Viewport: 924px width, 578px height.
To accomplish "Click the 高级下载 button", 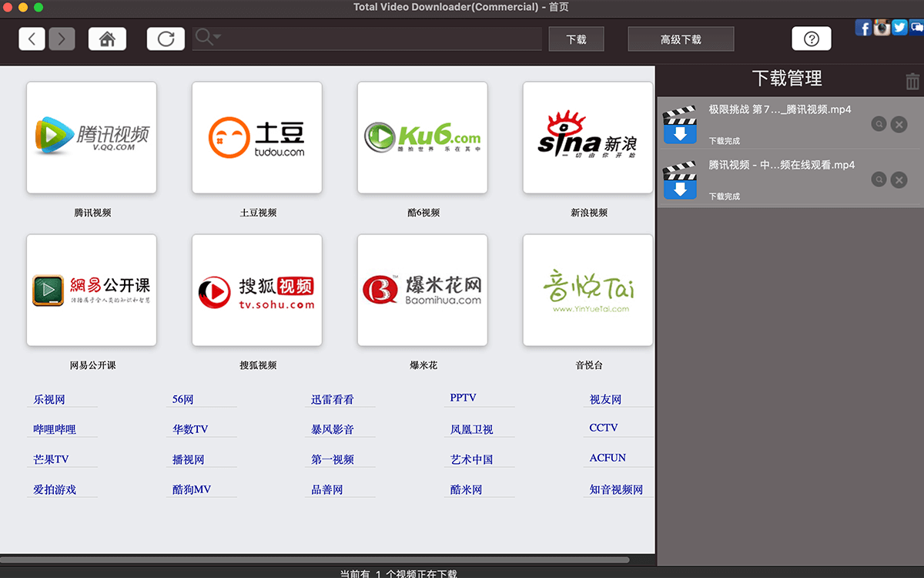I will [x=681, y=39].
